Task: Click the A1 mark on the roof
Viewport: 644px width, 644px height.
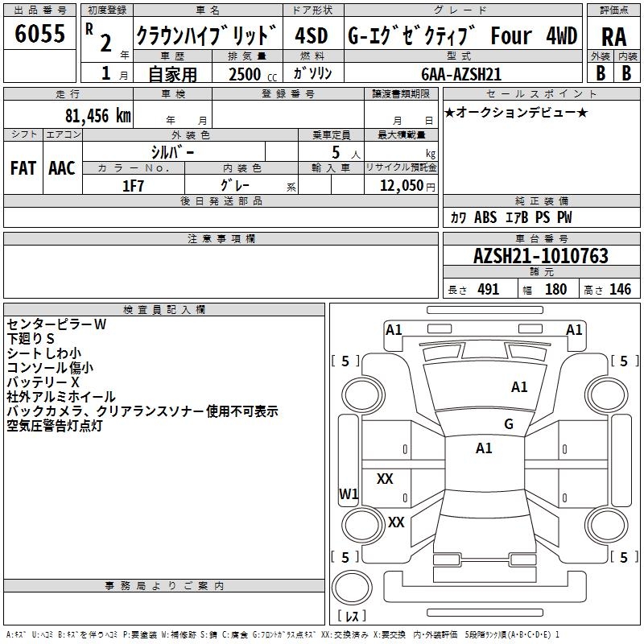Action: 484,448
